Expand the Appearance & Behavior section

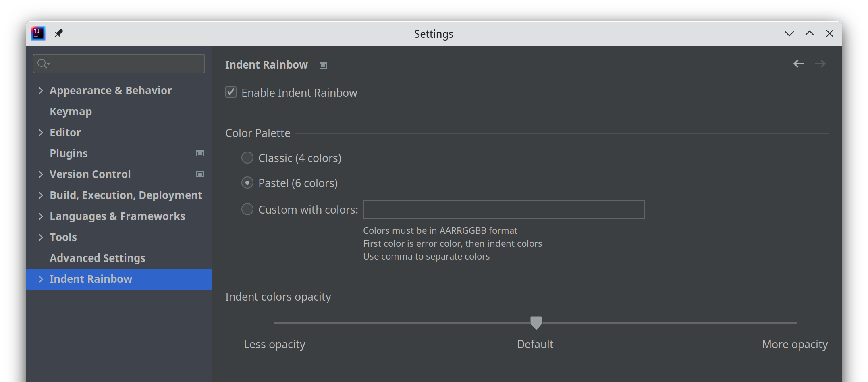(x=40, y=90)
